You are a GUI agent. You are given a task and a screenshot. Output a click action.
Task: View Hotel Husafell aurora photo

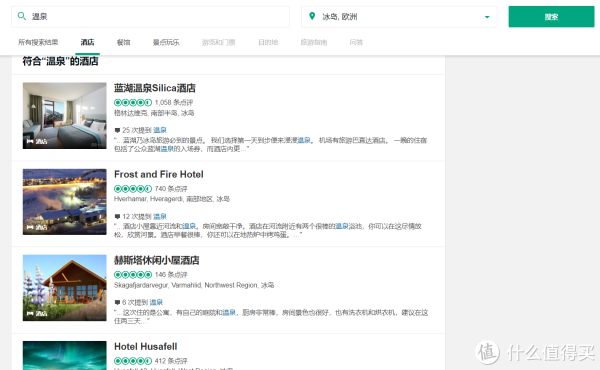pyautogui.click(x=65, y=355)
